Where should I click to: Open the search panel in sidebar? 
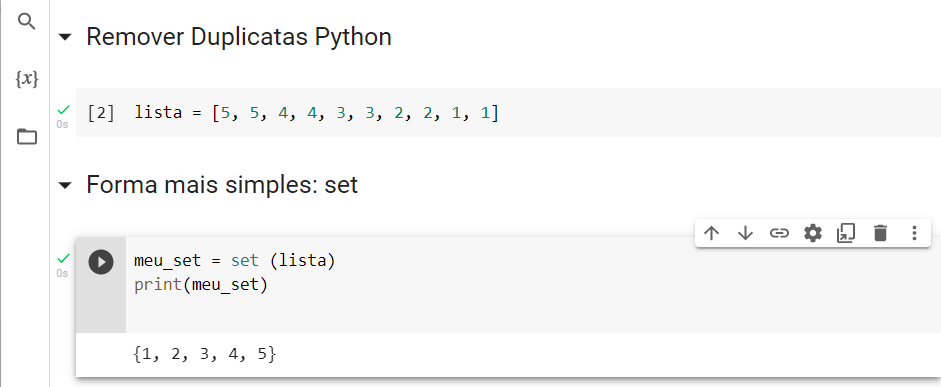pyautogui.click(x=26, y=22)
